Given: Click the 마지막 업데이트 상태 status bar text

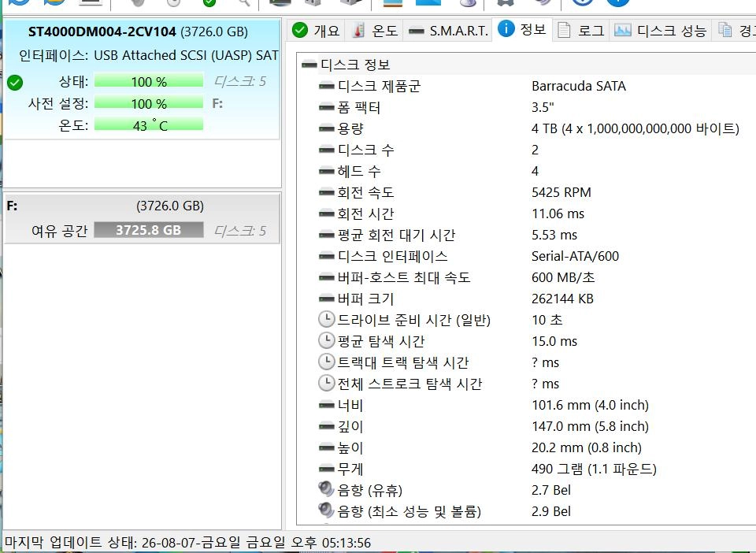Looking at the screenshot, I should click(188, 543).
